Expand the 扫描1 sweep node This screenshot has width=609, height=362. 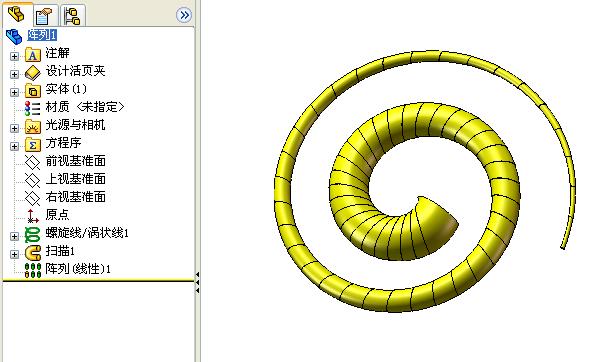pos(14,254)
